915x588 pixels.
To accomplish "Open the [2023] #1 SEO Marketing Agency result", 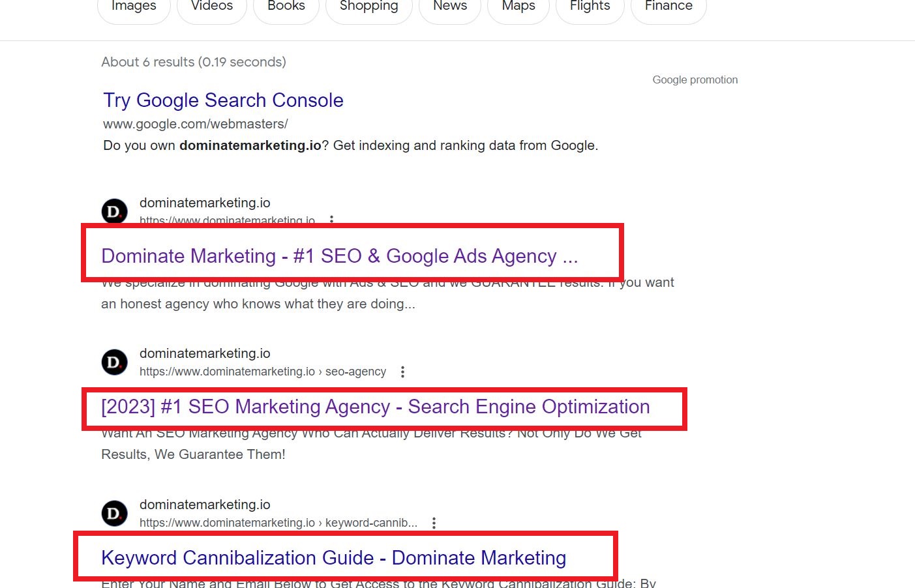I will coord(376,407).
